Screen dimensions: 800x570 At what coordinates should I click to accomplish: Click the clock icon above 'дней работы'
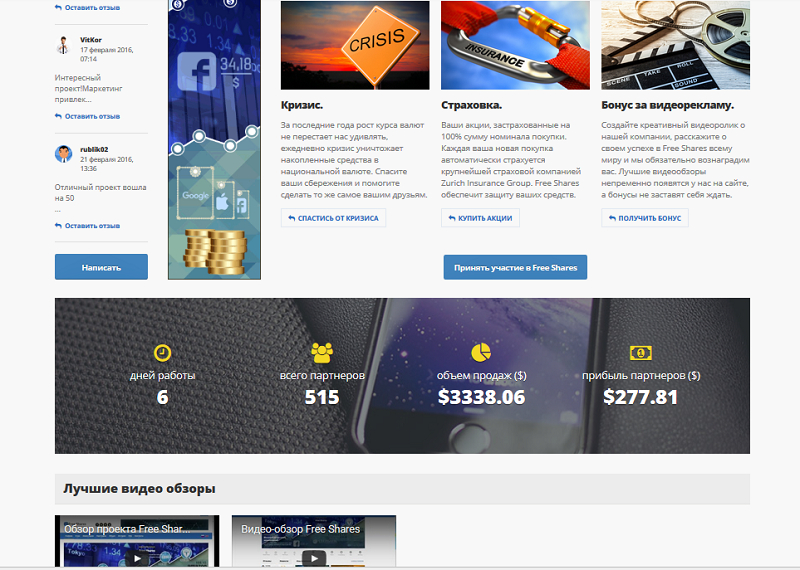(162, 352)
